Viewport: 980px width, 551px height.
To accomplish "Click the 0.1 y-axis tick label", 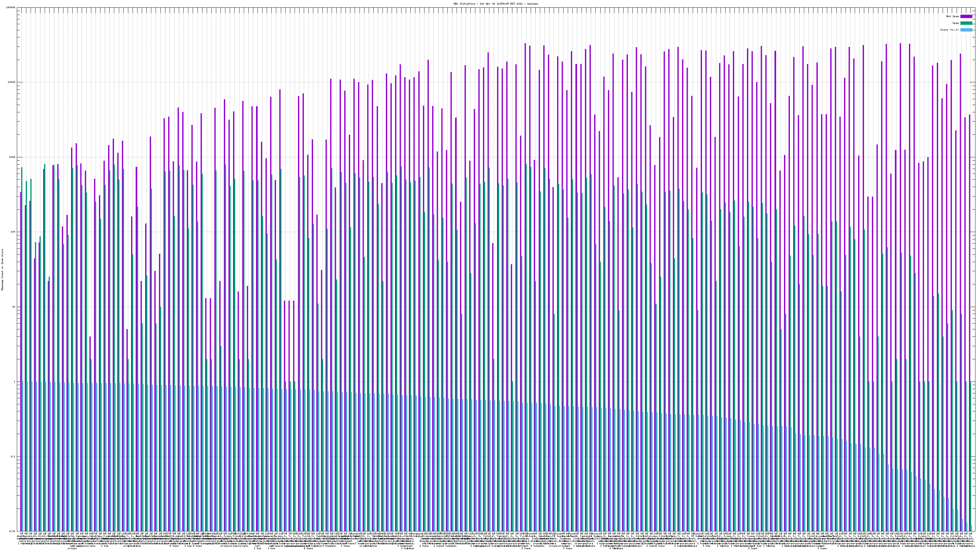I will pos(13,456).
